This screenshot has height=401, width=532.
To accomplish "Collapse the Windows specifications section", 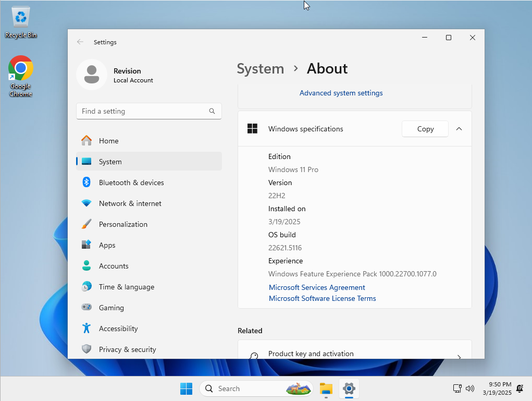I will click(x=459, y=129).
